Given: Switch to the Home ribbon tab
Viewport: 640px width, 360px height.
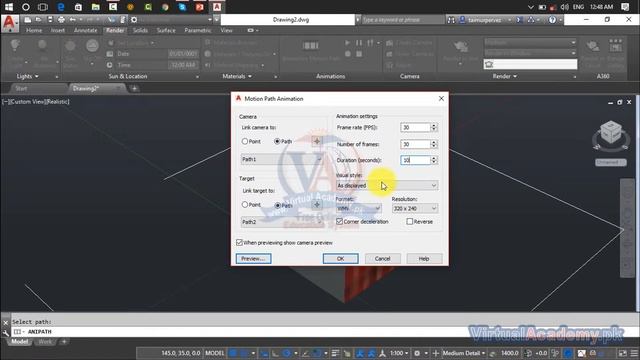Looking at the screenshot, I should pyautogui.click(x=34, y=30).
